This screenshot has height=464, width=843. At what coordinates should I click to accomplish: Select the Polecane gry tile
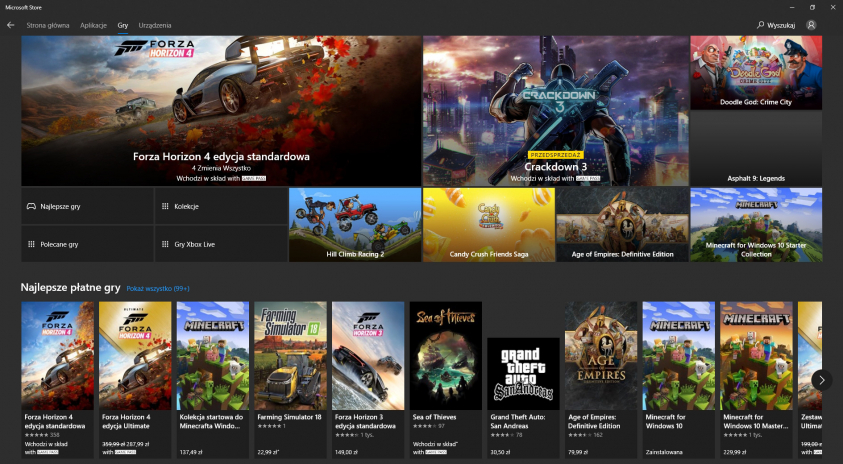pyautogui.click(x=87, y=243)
